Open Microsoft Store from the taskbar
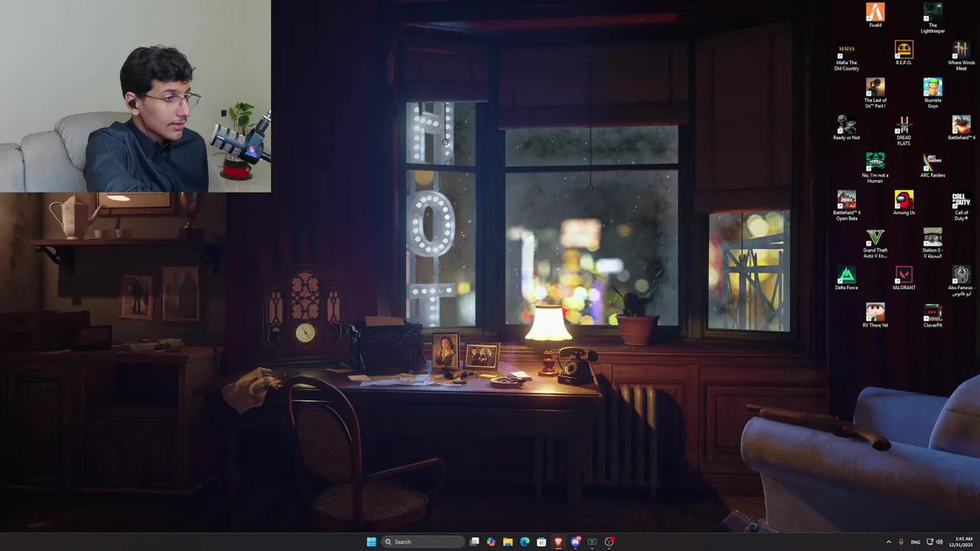This screenshot has height=551, width=980. (x=541, y=542)
